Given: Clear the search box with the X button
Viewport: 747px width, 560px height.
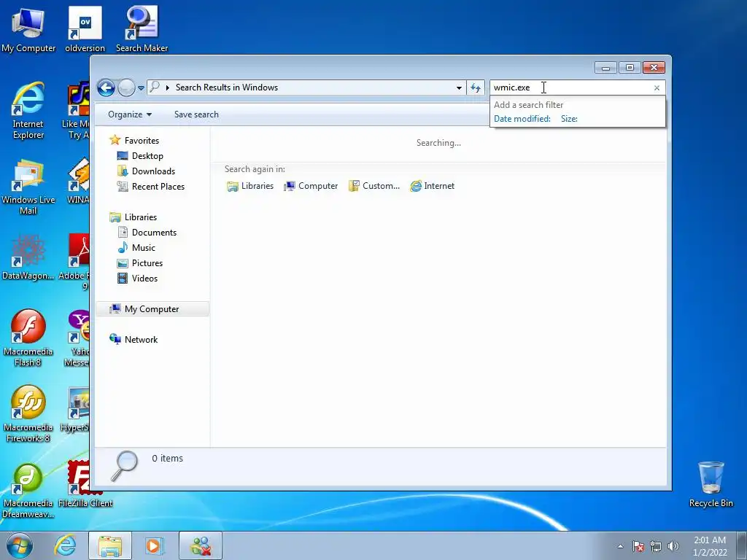Looking at the screenshot, I should (657, 87).
